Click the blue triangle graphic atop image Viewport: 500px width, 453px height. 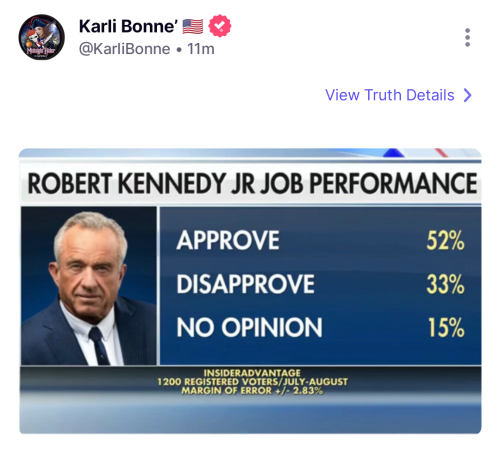click(x=394, y=152)
